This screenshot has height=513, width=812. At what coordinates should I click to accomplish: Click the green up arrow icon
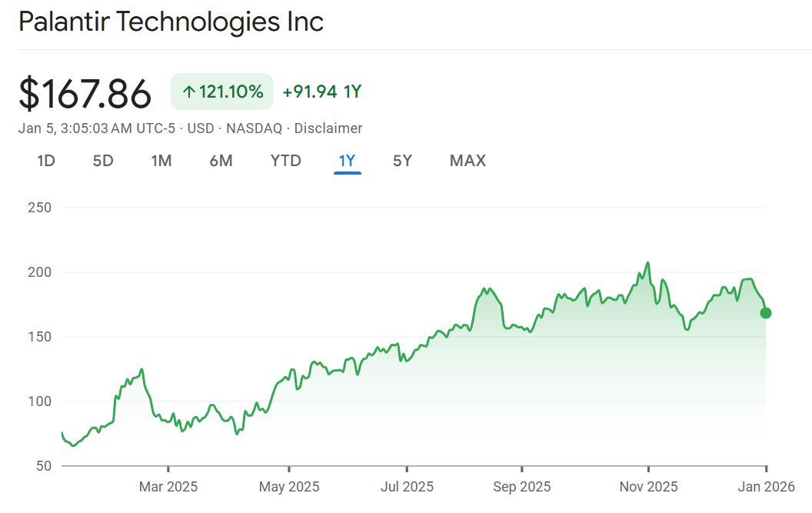pos(188,92)
